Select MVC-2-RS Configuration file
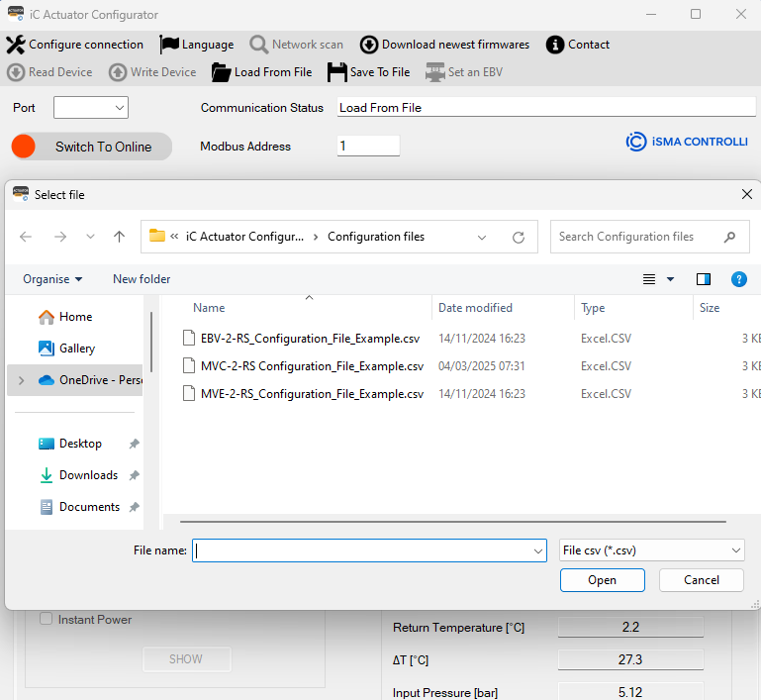This screenshot has width=761, height=700. [312, 366]
